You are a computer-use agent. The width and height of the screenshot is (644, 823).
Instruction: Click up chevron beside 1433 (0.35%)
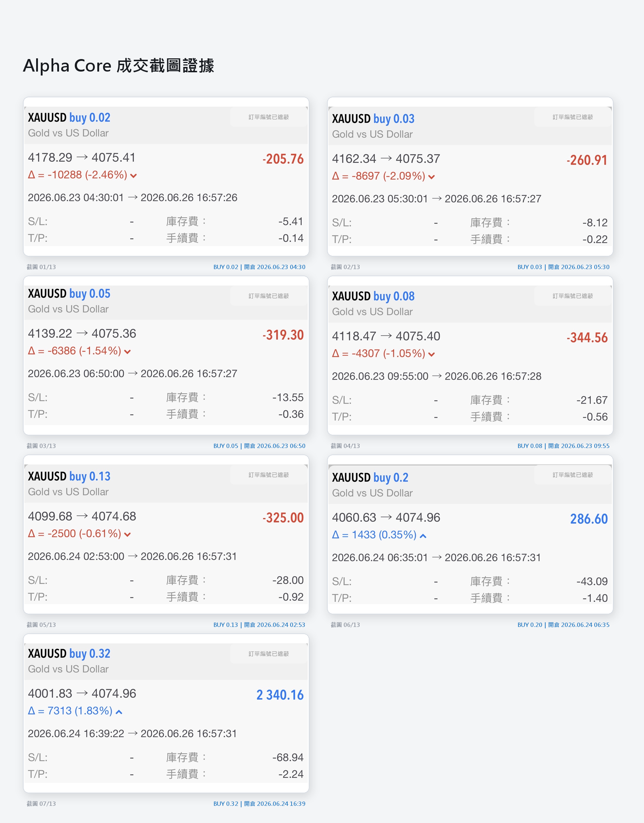[423, 536]
